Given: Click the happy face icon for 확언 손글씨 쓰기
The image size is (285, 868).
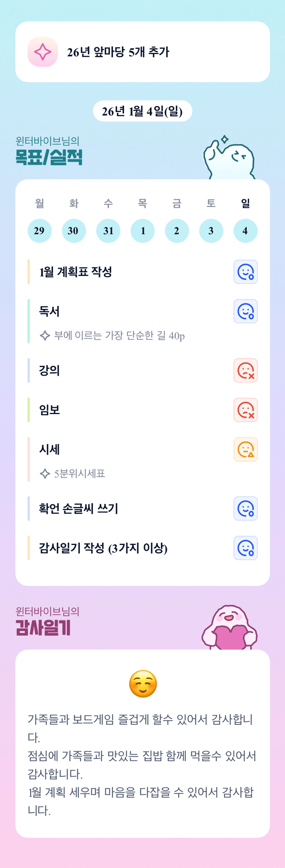Looking at the screenshot, I should [245, 508].
